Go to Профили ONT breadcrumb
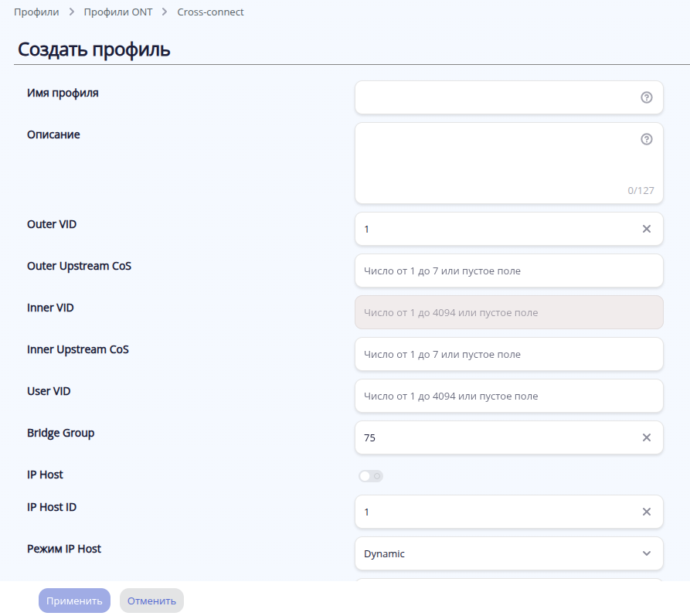The image size is (690, 616). [117, 12]
